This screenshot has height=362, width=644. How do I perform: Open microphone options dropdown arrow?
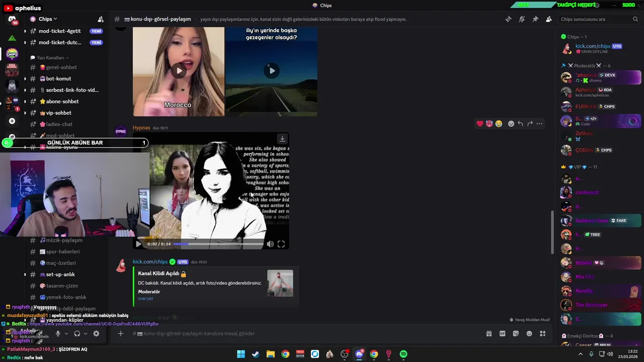66,334
